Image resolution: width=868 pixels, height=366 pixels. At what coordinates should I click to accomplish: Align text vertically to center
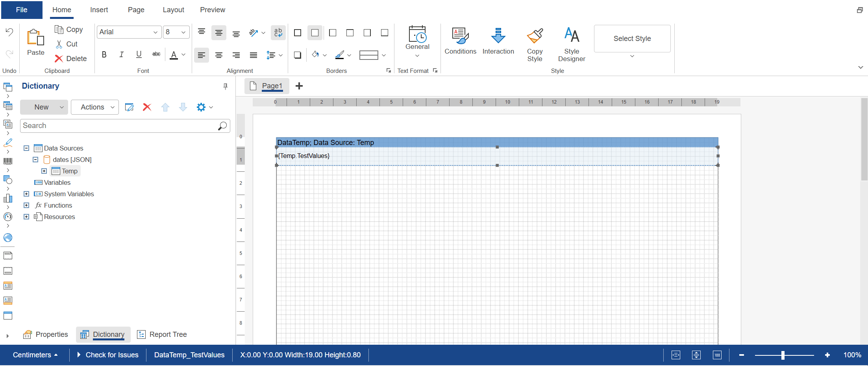click(x=219, y=32)
